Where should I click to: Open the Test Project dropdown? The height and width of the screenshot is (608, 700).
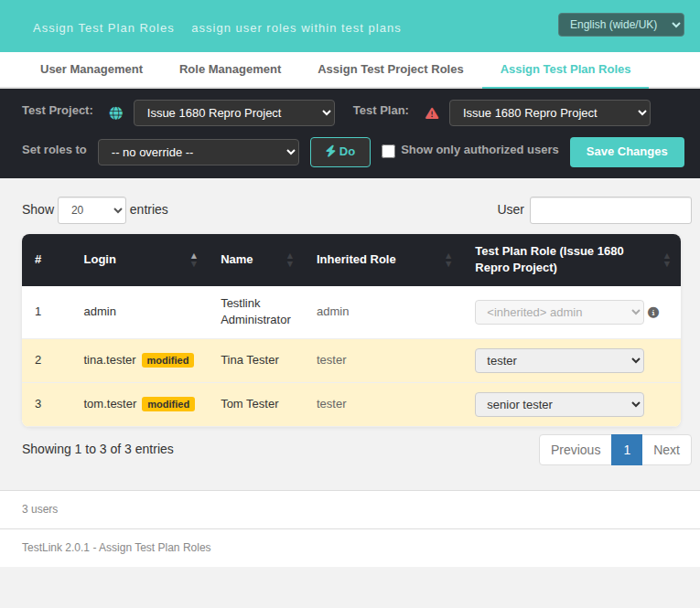point(234,112)
